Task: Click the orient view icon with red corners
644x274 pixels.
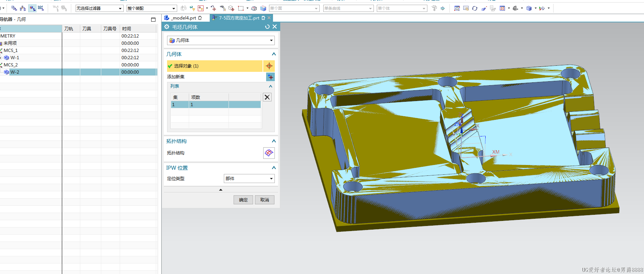Action: tap(502, 8)
